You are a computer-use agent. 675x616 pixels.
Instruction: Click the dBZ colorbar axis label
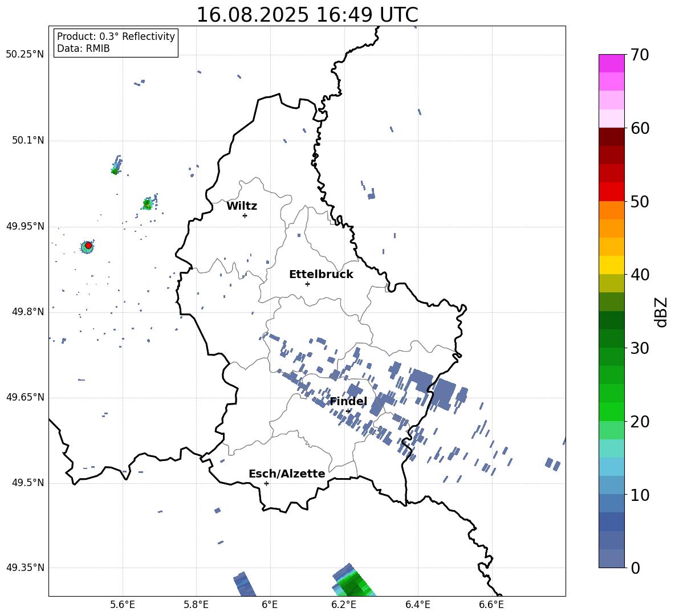click(661, 312)
